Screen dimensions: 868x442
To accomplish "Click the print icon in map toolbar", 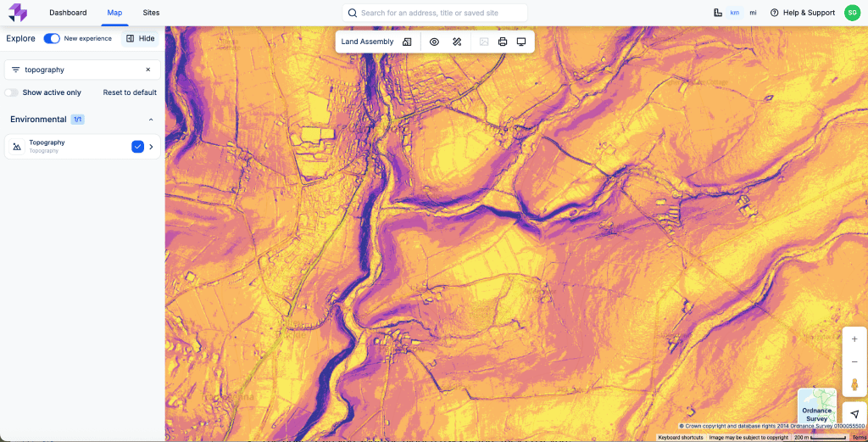I will tap(503, 42).
